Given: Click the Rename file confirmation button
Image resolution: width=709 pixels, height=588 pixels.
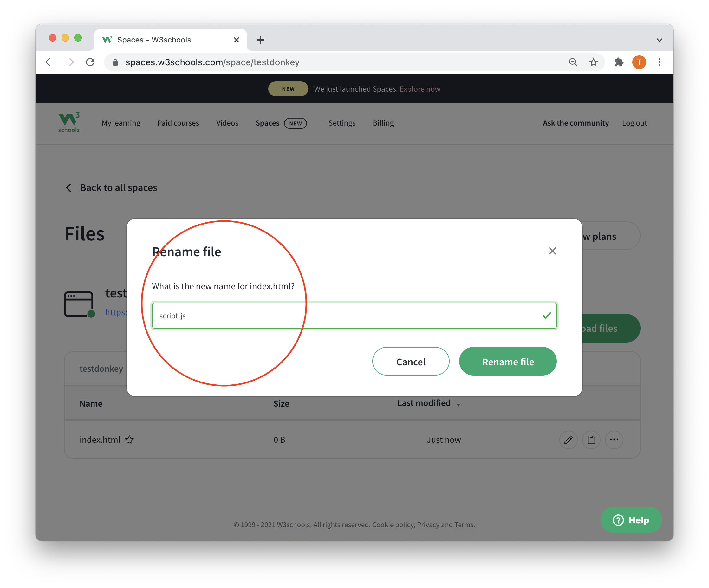Looking at the screenshot, I should coord(508,361).
